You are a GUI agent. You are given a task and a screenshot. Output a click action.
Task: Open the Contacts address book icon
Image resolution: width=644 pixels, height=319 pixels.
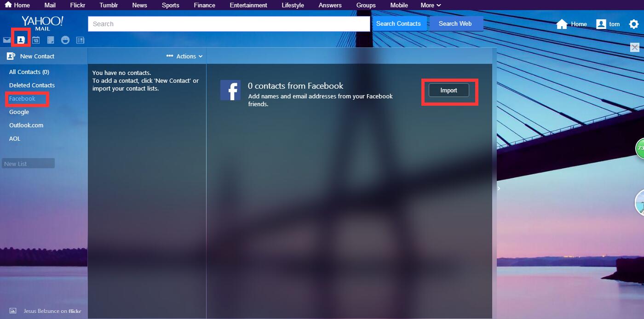21,40
